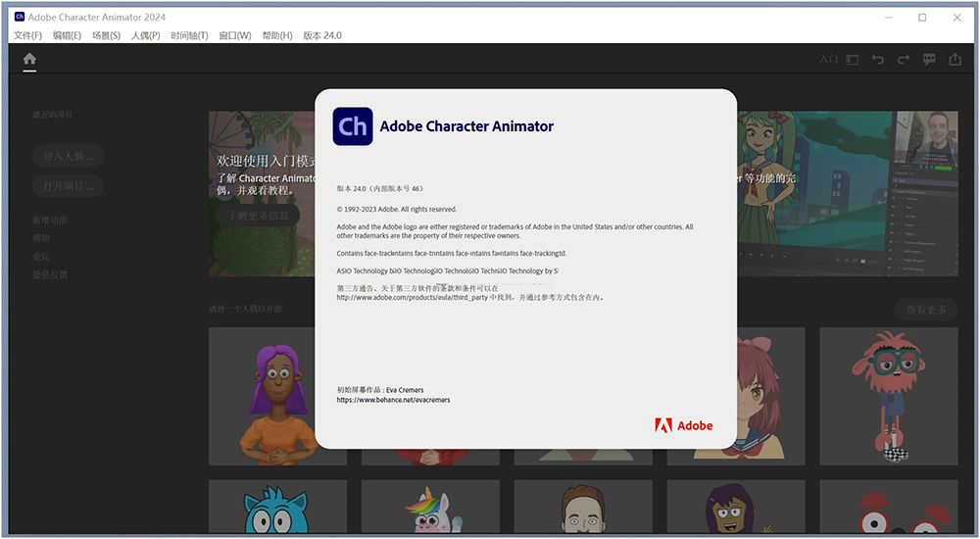Open the 编辑(E) menu
This screenshot has height=539, width=980.
click(x=67, y=35)
